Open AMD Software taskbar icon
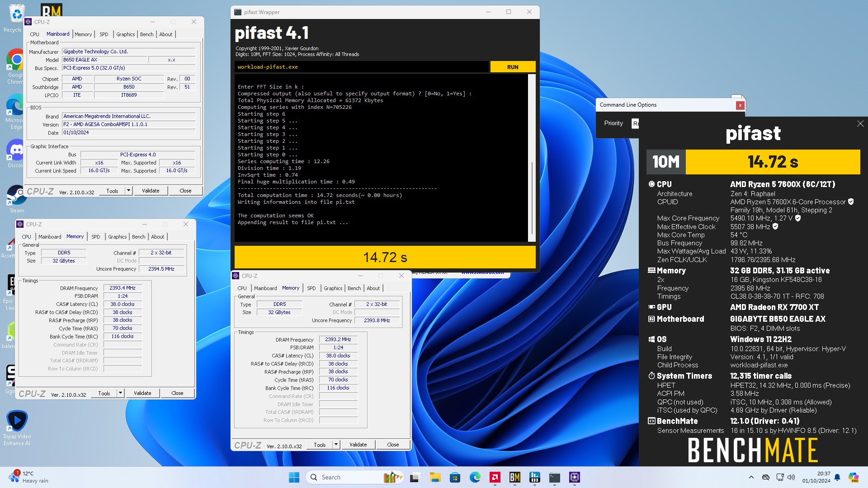This screenshot has width=868, height=488. [495, 477]
